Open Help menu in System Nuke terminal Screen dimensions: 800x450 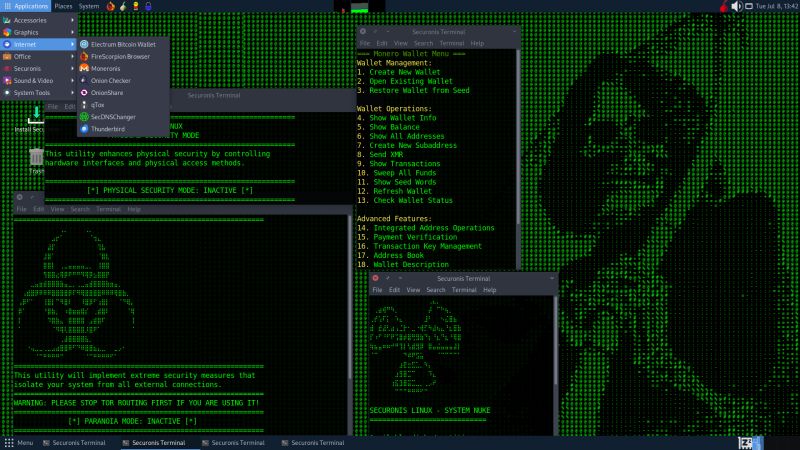490,290
